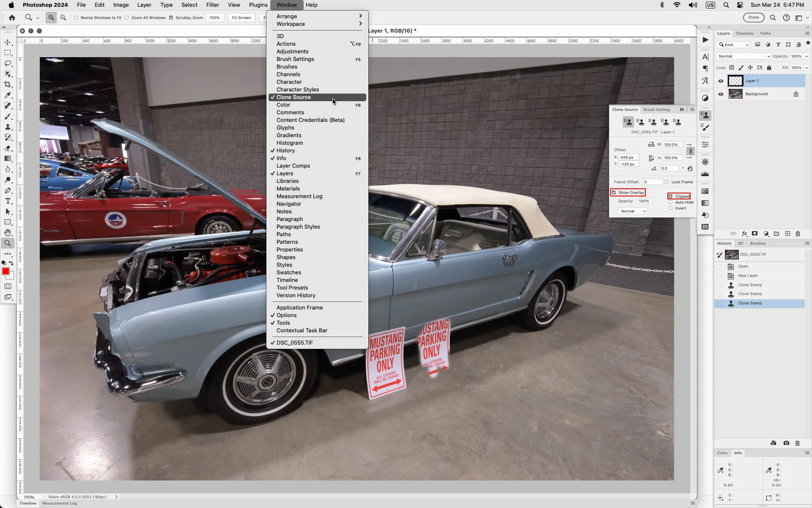The image size is (812, 508).
Task: Open the layer blend mode Normal dropdown
Action: click(x=743, y=56)
